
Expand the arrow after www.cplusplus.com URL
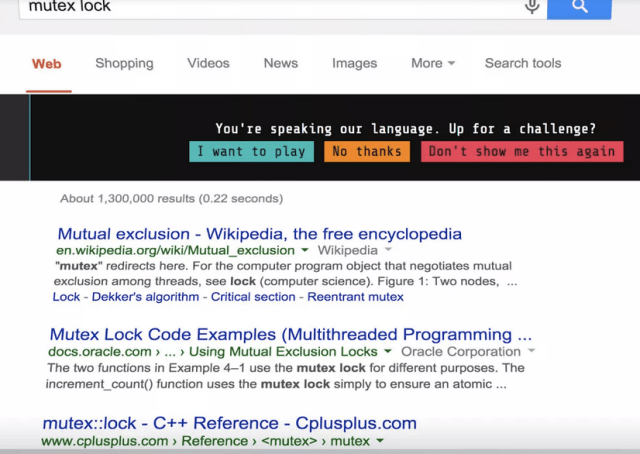(380, 441)
